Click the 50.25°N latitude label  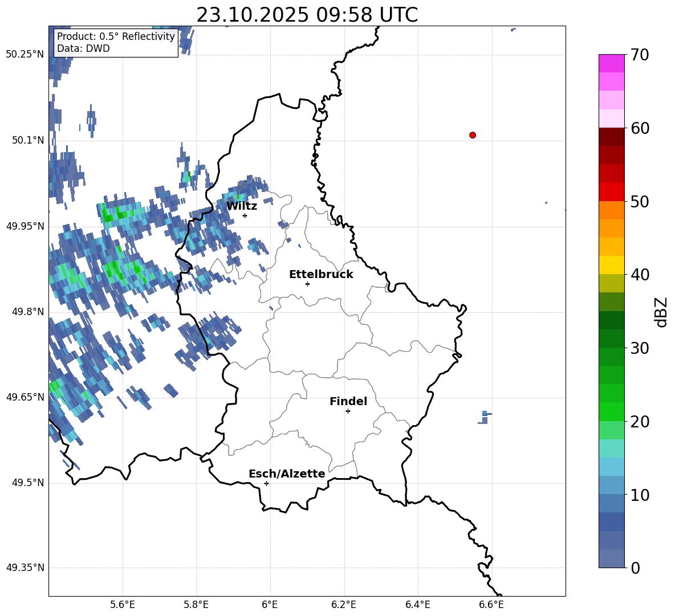(x=26, y=55)
